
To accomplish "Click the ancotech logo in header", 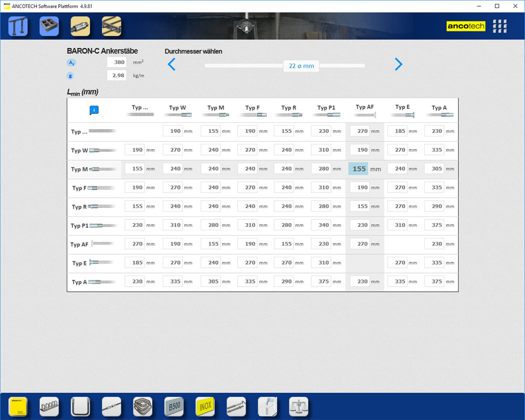I will pos(466,26).
